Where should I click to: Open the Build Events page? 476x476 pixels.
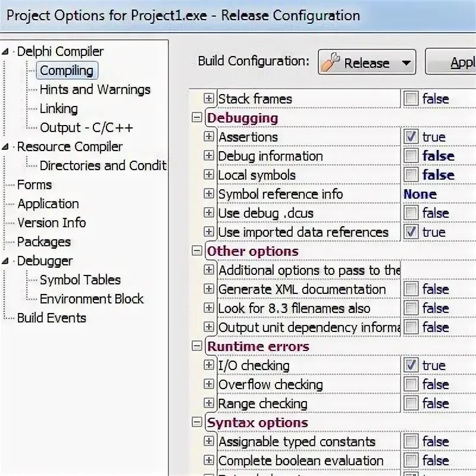coord(51,318)
